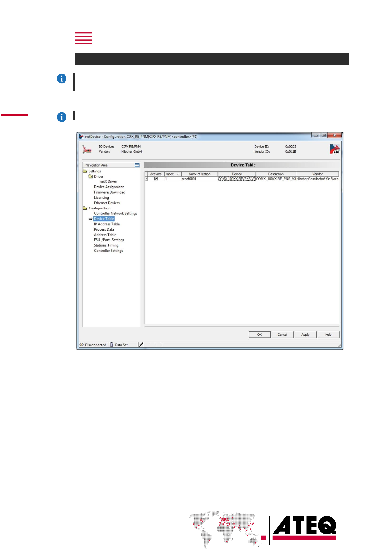Select Device Table in navigation
392x555 pixels.
click(x=104, y=219)
